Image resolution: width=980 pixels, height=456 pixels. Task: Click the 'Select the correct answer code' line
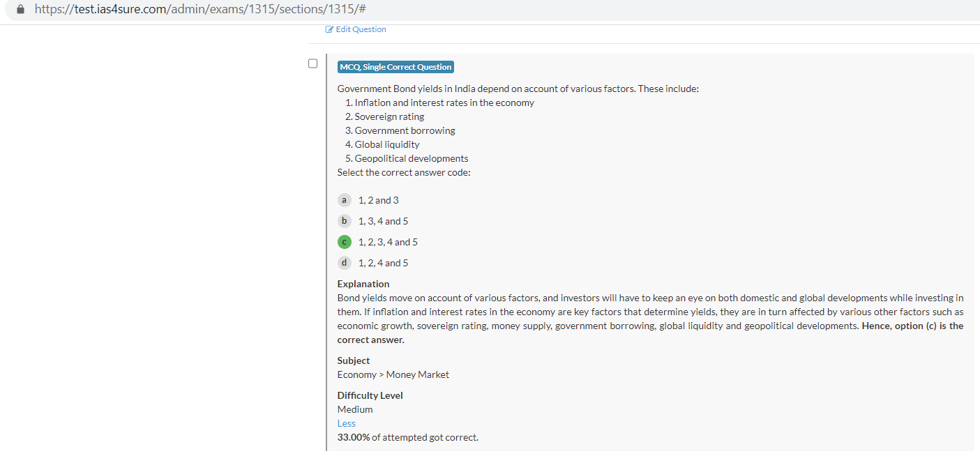pos(403,172)
